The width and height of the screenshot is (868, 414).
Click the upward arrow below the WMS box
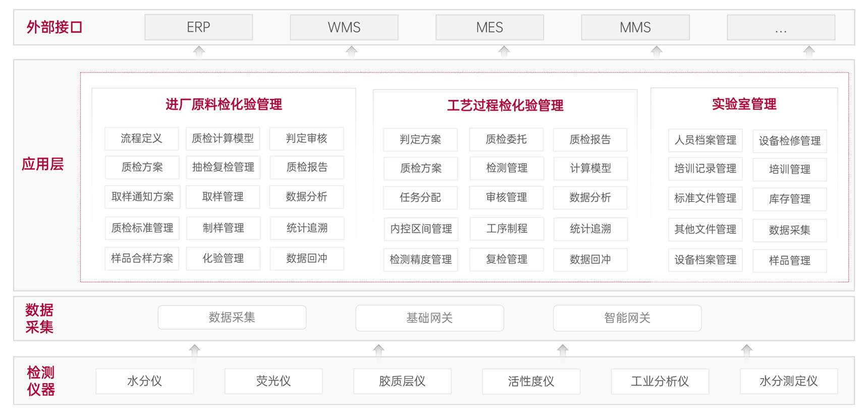tap(351, 51)
